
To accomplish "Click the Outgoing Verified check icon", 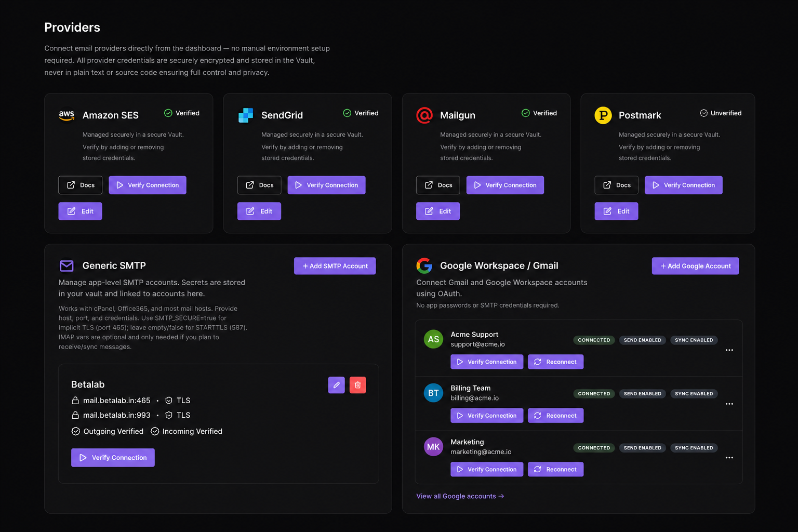I will point(76,431).
